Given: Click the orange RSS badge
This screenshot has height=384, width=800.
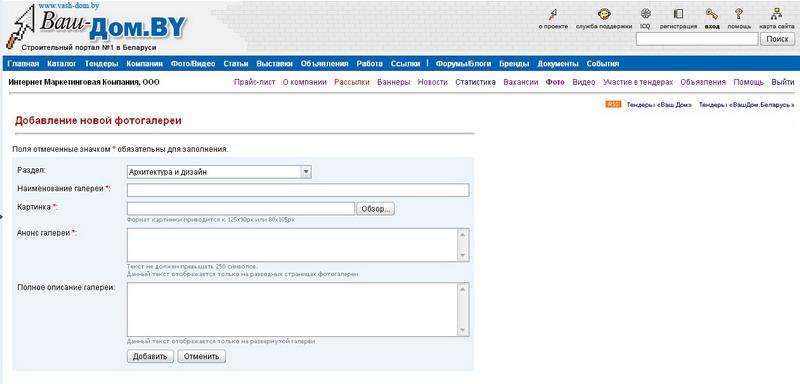Looking at the screenshot, I should (613, 104).
